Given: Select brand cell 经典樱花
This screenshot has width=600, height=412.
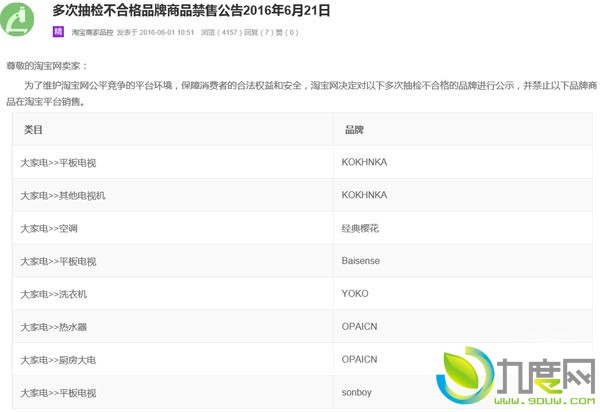Looking at the screenshot, I should [x=360, y=228].
